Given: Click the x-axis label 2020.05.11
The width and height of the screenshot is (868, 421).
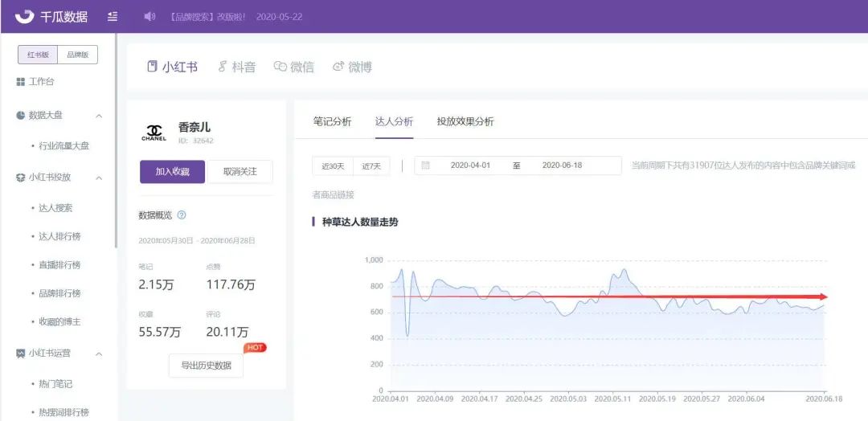Looking at the screenshot, I should pyautogui.click(x=612, y=399).
